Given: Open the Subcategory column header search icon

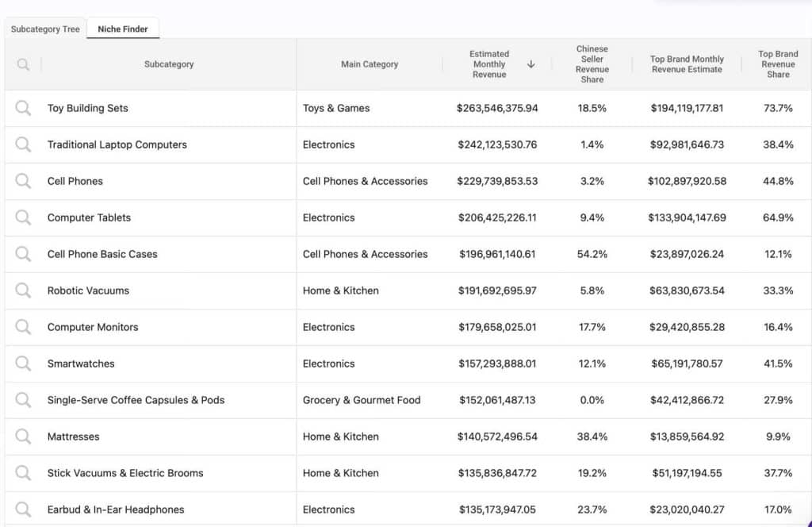Looking at the screenshot, I should pyautogui.click(x=21, y=63).
